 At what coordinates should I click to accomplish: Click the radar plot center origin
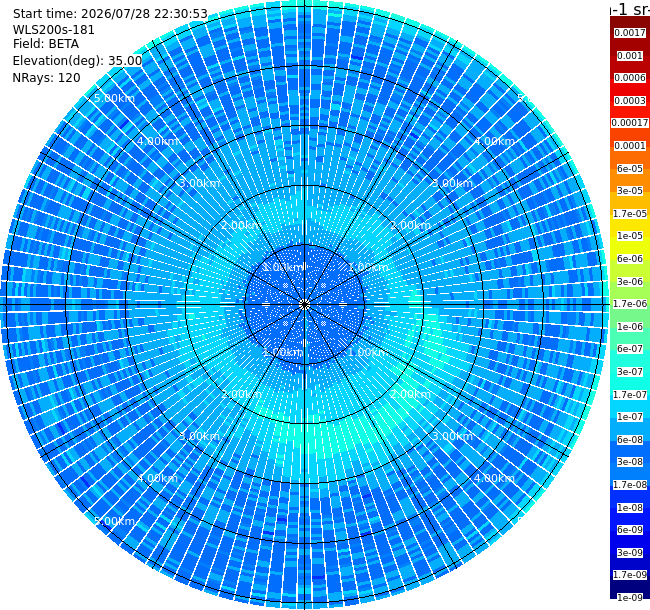304,305
